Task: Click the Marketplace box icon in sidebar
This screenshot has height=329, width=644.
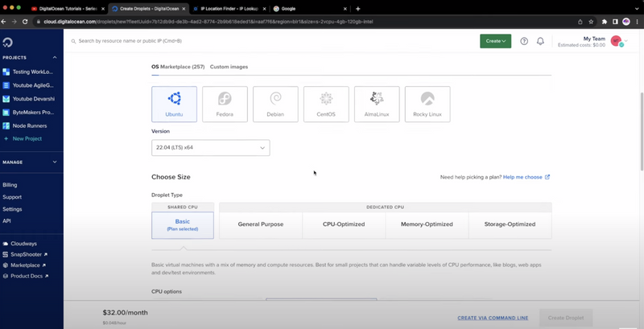Action: point(6,265)
